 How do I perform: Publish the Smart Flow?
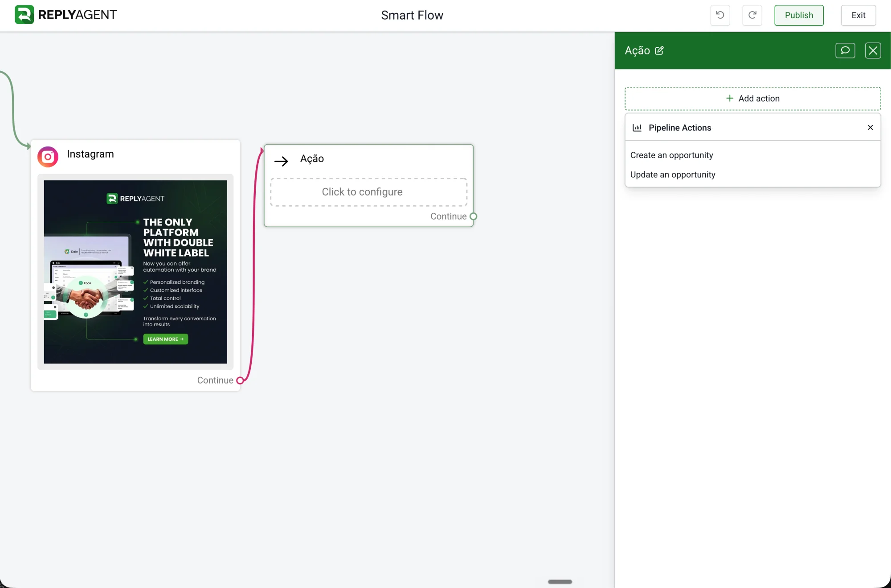799,15
